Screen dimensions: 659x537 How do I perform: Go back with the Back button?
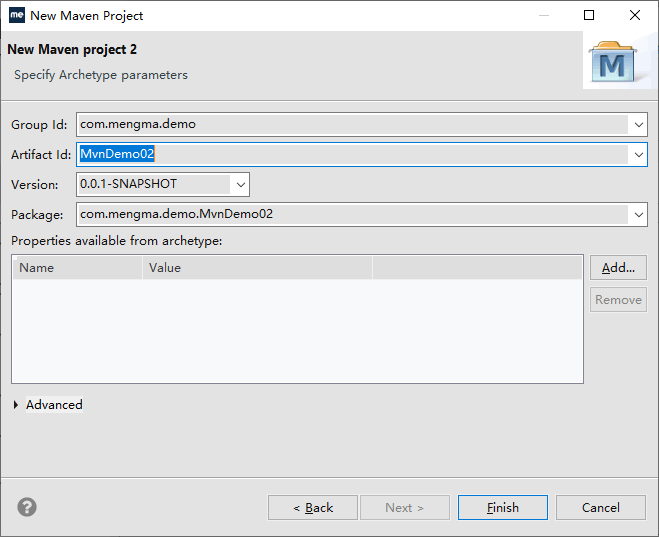click(x=313, y=508)
